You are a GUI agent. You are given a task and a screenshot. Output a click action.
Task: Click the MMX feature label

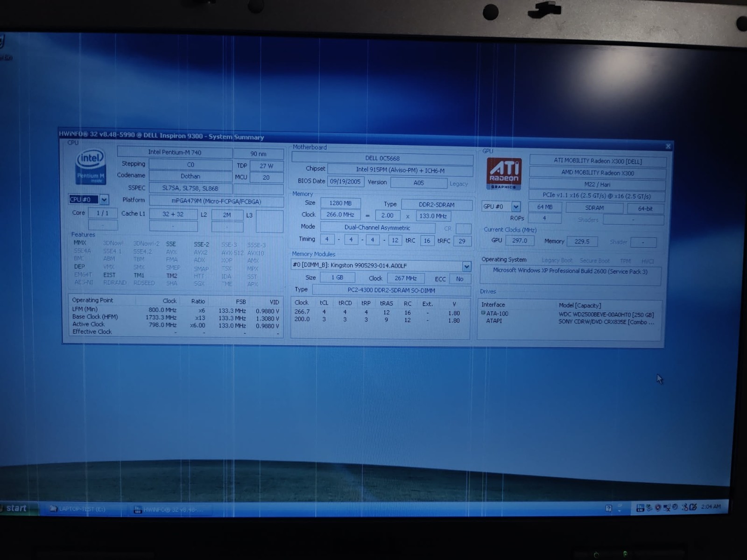click(80, 243)
